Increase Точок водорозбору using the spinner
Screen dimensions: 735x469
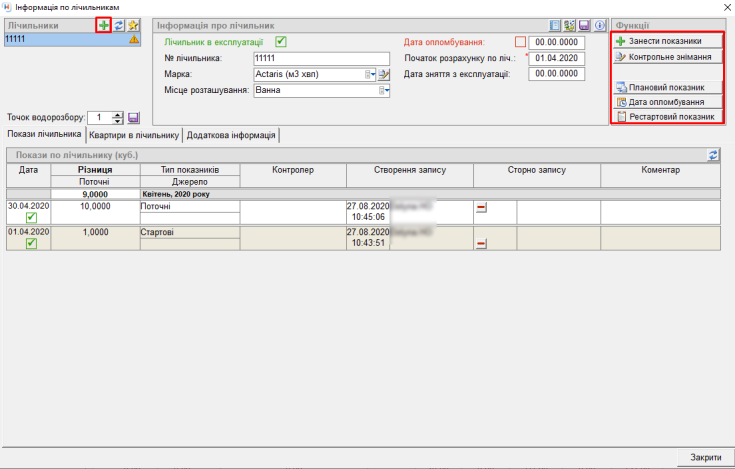pyautogui.click(x=118, y=114)
